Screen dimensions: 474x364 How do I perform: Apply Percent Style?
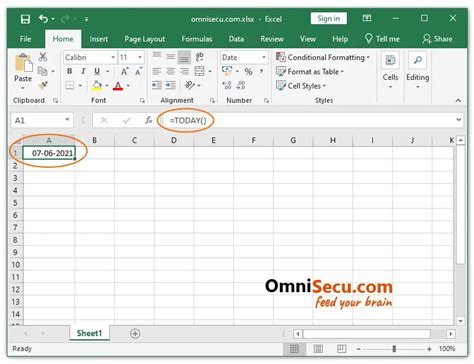[248, 71]
